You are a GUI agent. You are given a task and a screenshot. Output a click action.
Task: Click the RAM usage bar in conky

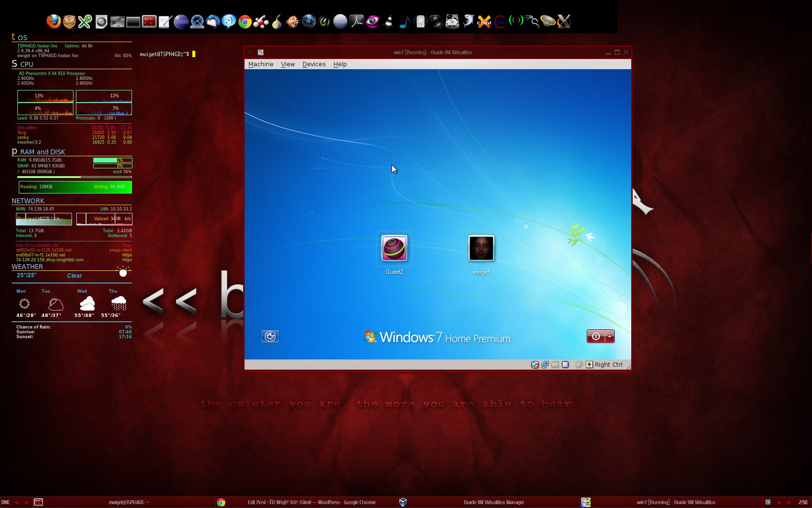tap(112, 160)
